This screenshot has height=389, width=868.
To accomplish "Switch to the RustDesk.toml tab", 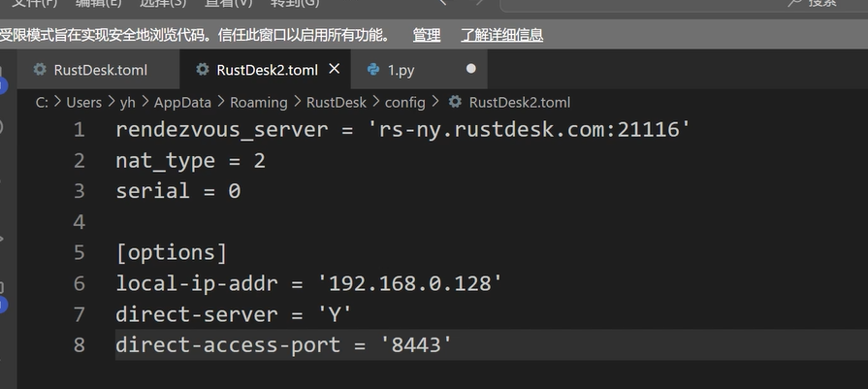I will [x=102, y=70].
